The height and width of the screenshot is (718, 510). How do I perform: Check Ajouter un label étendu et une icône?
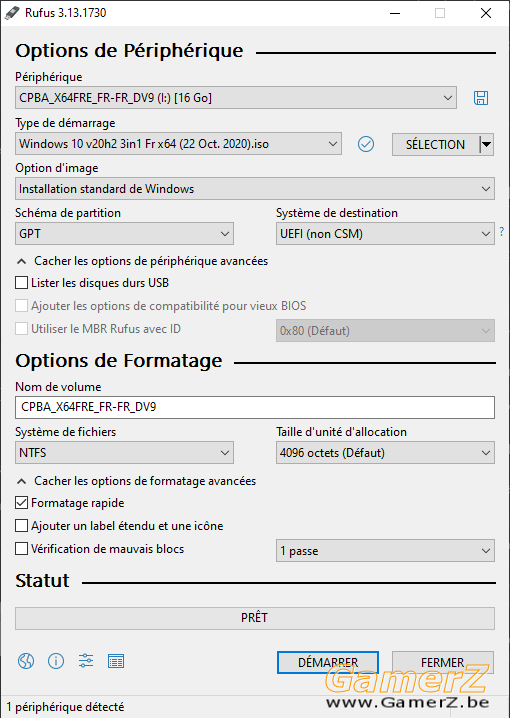coord(22,526)
